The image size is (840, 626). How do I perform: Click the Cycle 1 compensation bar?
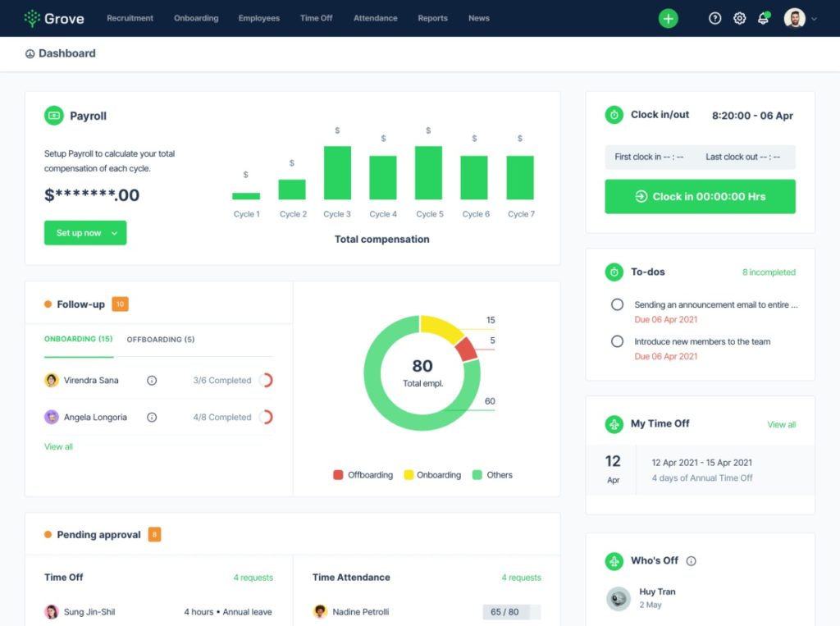246,196
